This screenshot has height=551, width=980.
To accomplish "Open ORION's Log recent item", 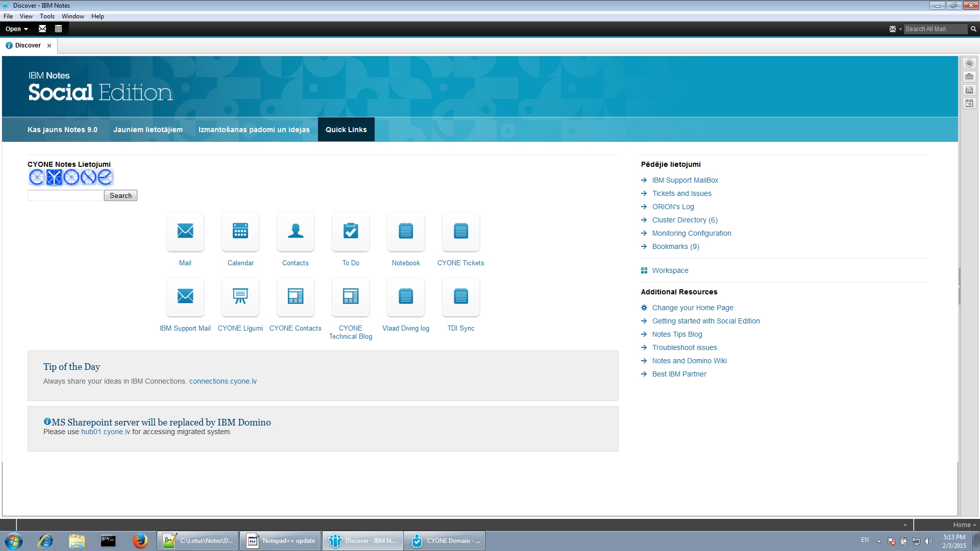I will pyautogui.click(x=673, y=207).
